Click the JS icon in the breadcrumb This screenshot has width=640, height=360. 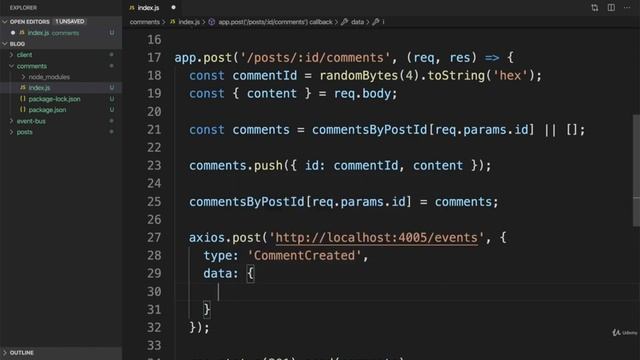[173, 22]
